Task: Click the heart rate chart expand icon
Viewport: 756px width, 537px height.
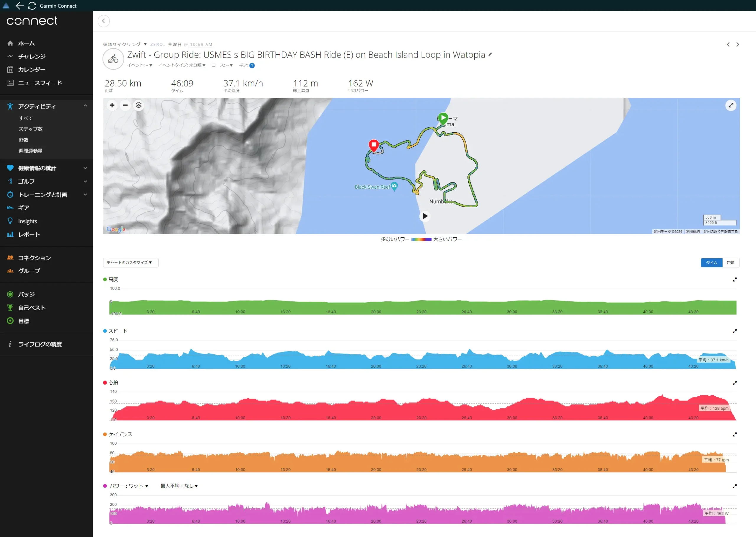Action: coord(734,383)
